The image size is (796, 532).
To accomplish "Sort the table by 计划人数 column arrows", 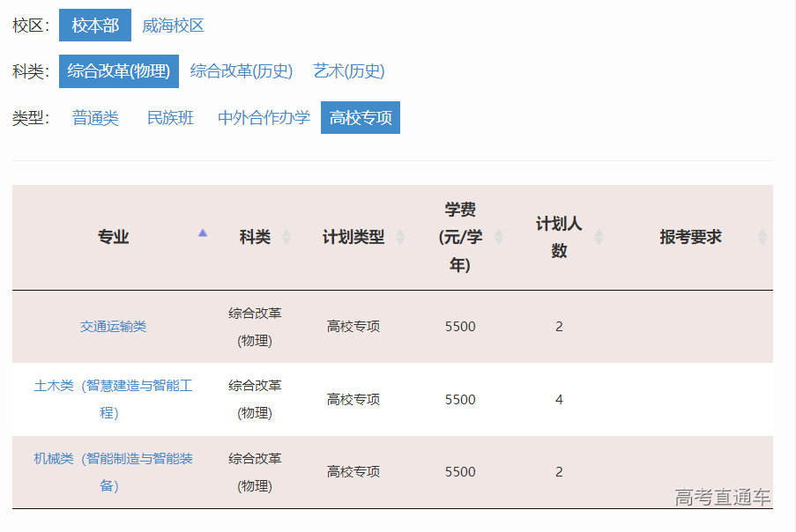I will (600, 236).
